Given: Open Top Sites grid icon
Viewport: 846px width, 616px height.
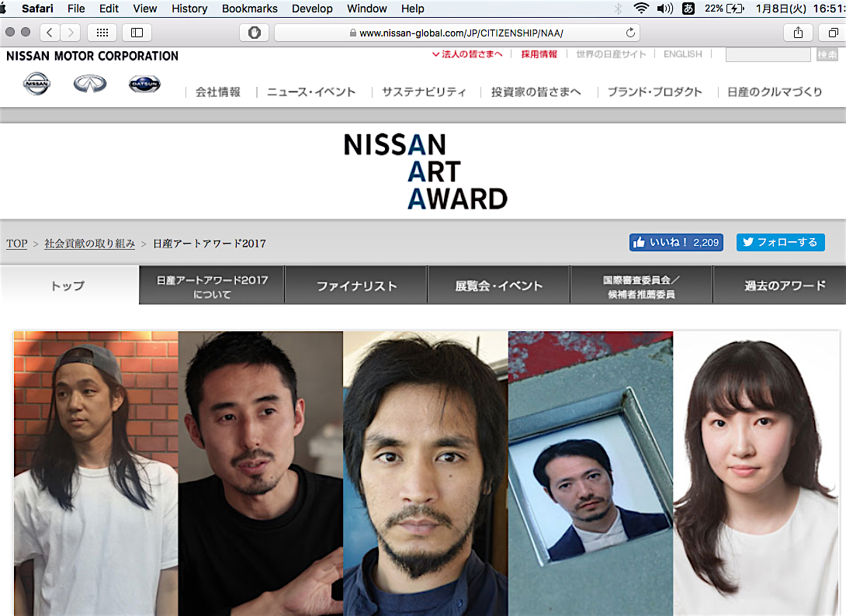Looking at the screenshot, I should coord(102,33).
